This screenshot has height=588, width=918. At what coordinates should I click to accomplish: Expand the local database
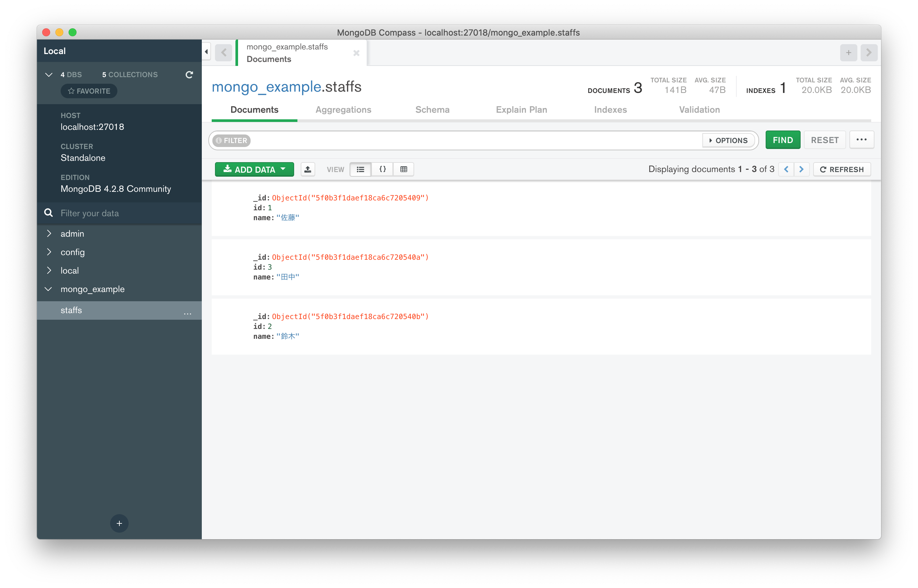[49, 270]
